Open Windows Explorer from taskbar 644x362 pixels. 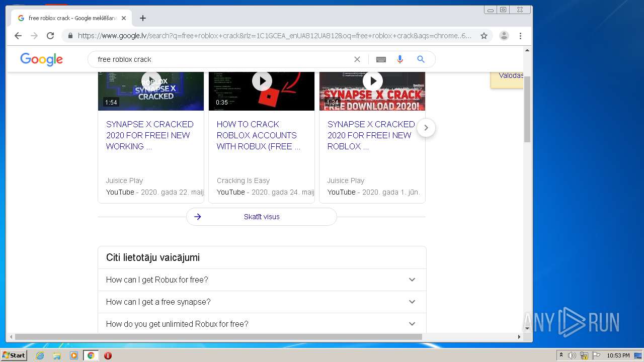[57, 355]
